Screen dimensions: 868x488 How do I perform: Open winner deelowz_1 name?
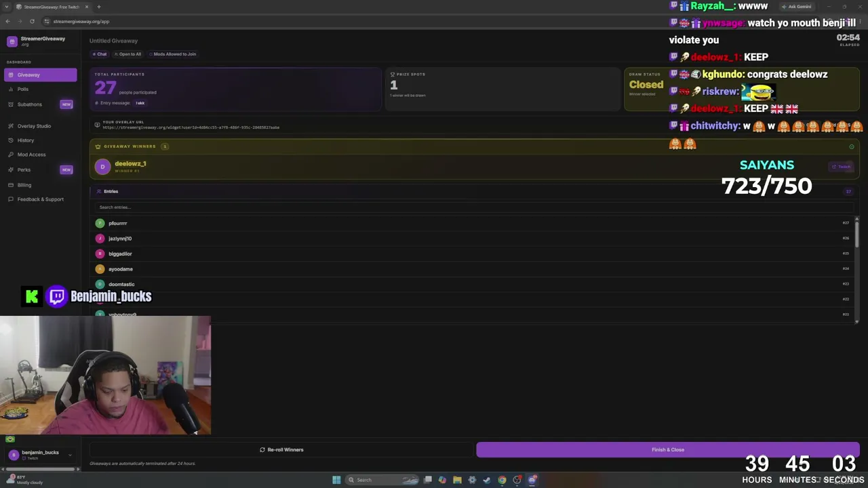pos(130,164)
